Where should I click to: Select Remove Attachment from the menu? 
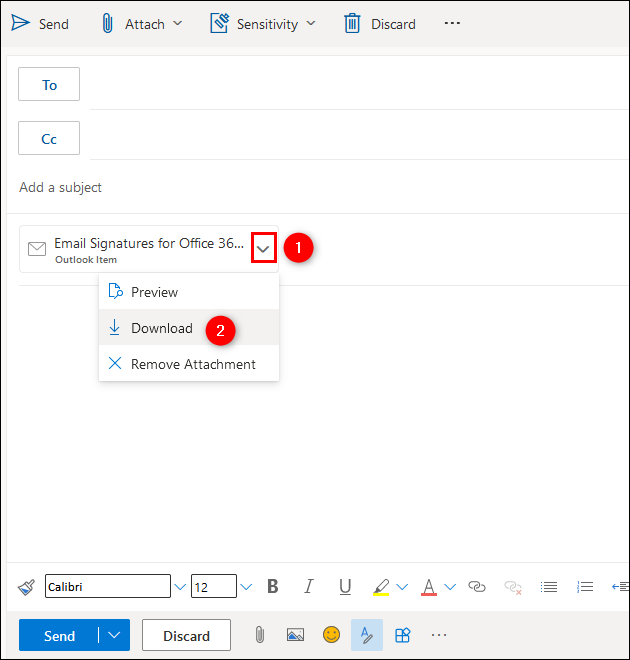tap(189, 364)
